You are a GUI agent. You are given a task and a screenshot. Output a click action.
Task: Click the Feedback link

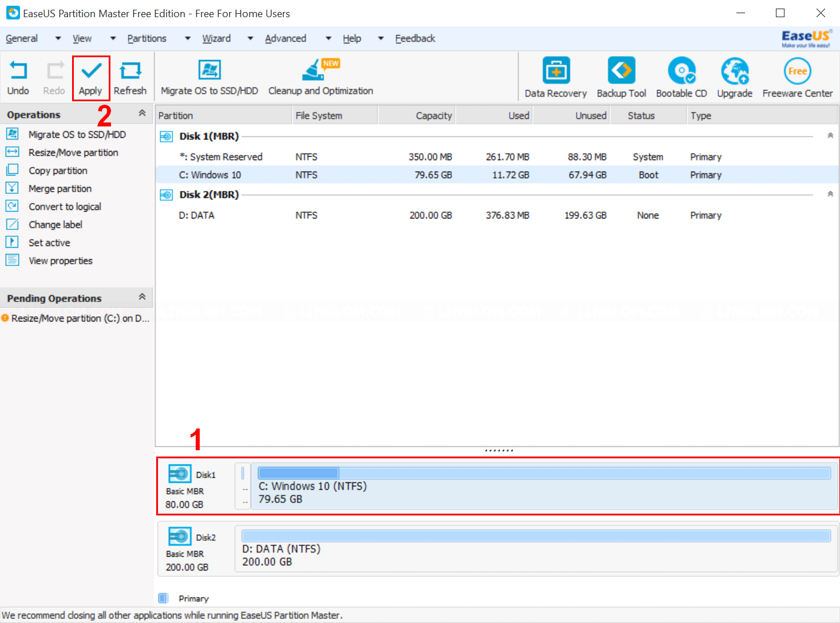point(415,38)
